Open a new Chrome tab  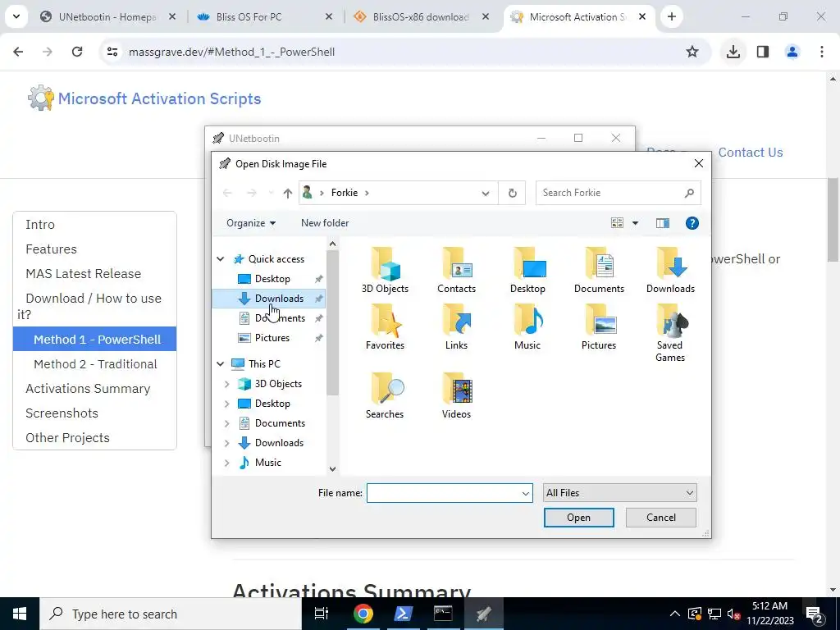pos(671,16)
